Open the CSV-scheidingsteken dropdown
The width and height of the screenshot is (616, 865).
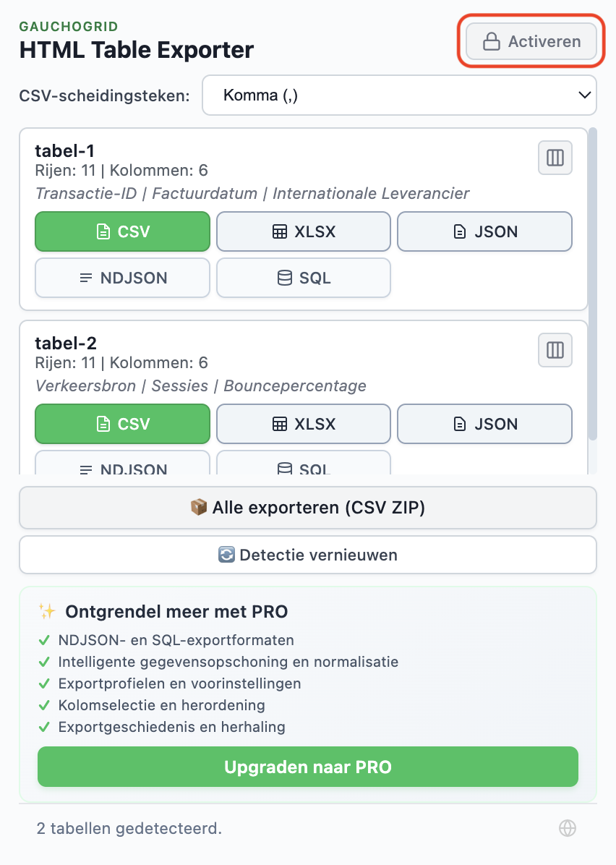tap(400, 95)
